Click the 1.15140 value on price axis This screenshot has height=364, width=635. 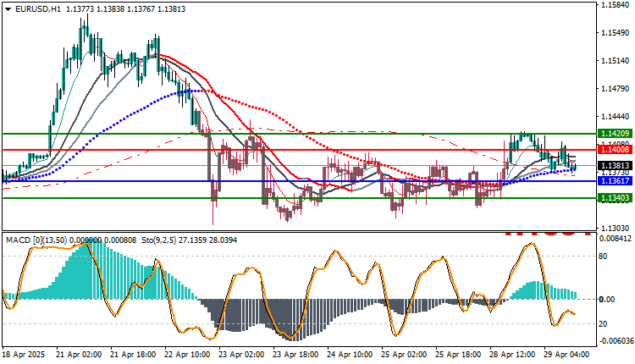pos(616,61)
